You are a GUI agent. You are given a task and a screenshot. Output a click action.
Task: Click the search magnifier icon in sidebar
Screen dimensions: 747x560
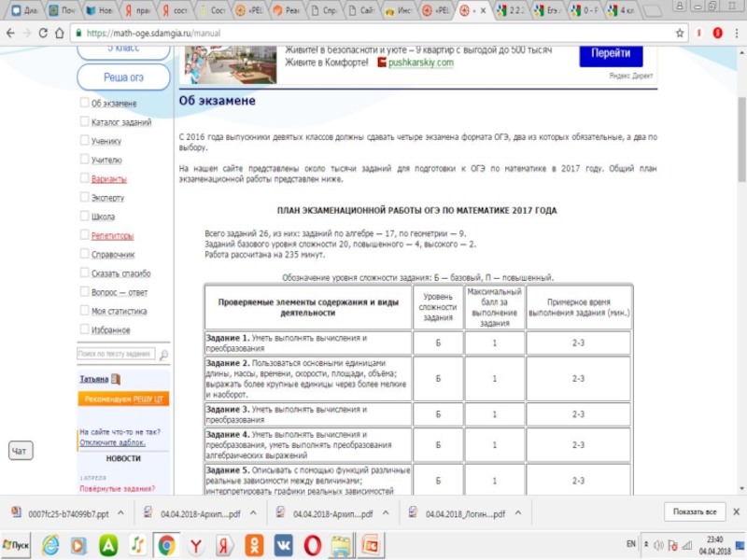tap(163, 355)
